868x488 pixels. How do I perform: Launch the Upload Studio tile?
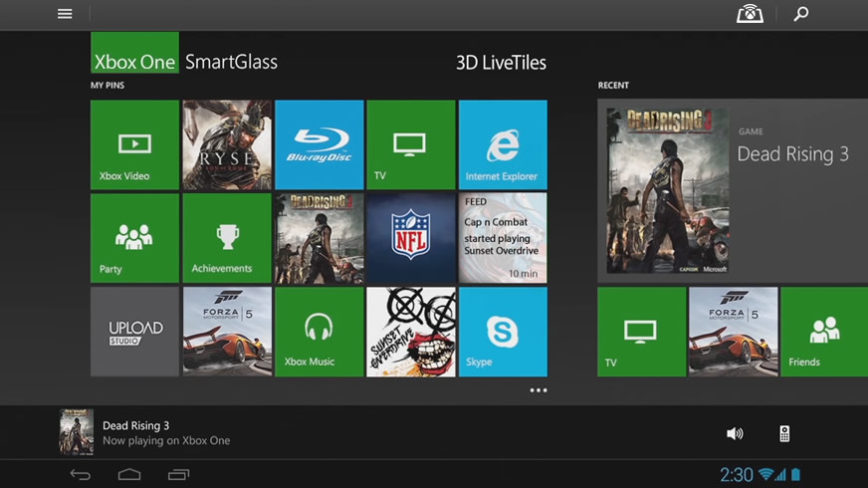[x=134, y=332]
